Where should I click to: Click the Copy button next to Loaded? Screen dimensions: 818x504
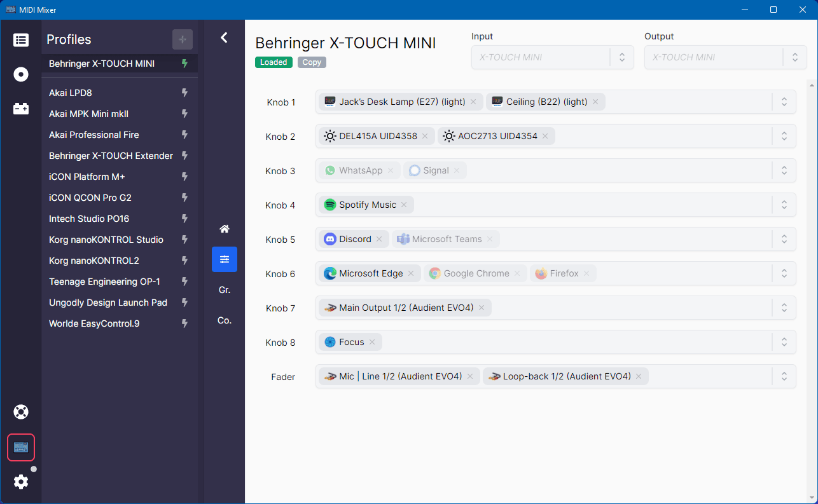[312, 62]
